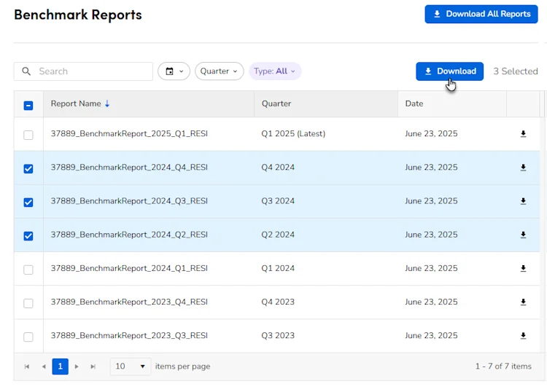Download the 2023_Q3_RESI report row icon

[523, 336]
